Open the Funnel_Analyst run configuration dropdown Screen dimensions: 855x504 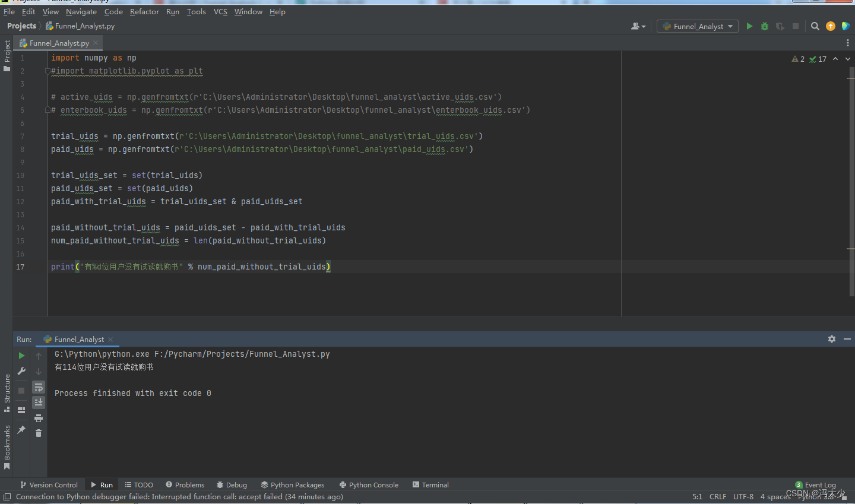[x=698, y=26]
